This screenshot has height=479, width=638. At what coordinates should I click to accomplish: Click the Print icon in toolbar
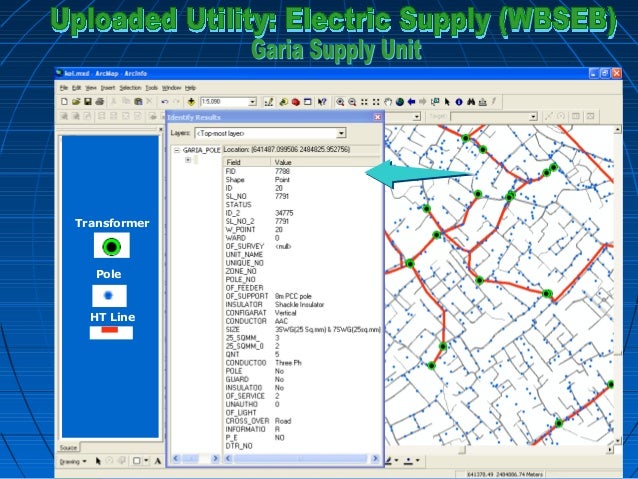point(99,102)
